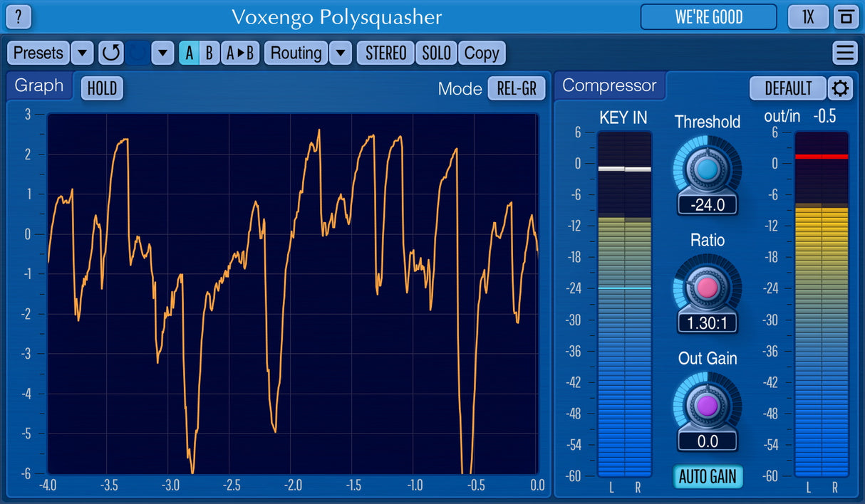Viewport: 865px width, 504px height.
Task: Click the disabled redo arrow icon
Action: pyautogui.click(x=138, y=53)
